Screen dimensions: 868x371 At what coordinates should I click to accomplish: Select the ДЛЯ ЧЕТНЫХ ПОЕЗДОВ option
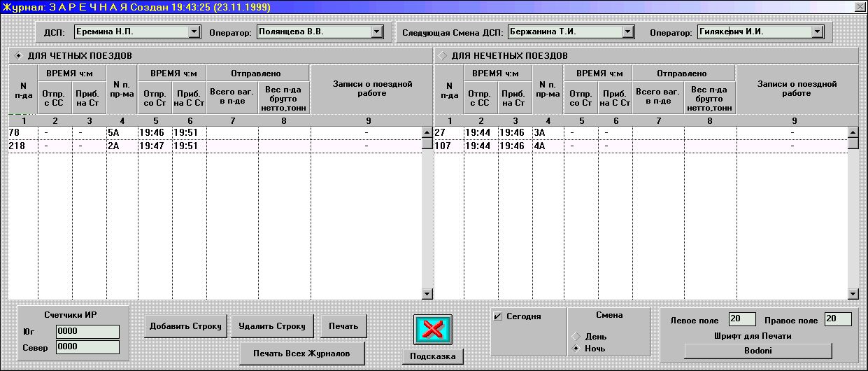(x=18, y=55)
